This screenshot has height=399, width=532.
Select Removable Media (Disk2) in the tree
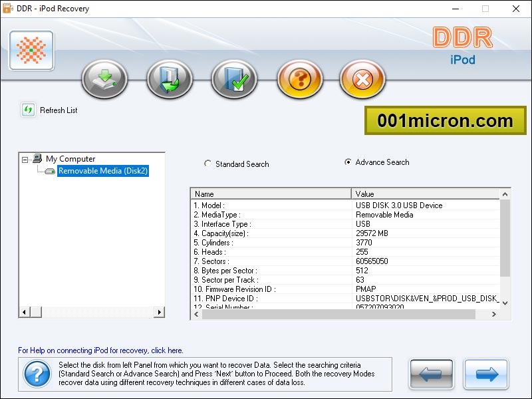102,171
